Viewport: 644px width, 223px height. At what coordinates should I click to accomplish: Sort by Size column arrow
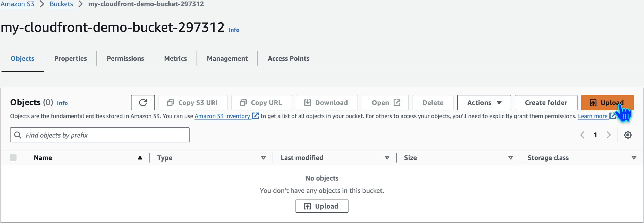tap(510, 158)
